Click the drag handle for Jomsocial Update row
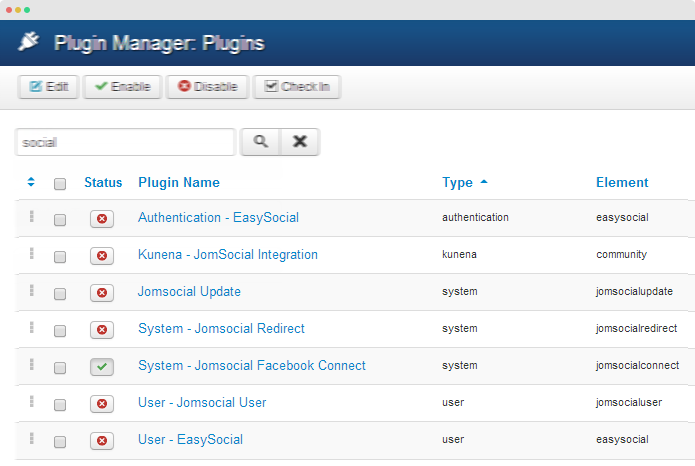695x466 pixels. tap(31, 290)
